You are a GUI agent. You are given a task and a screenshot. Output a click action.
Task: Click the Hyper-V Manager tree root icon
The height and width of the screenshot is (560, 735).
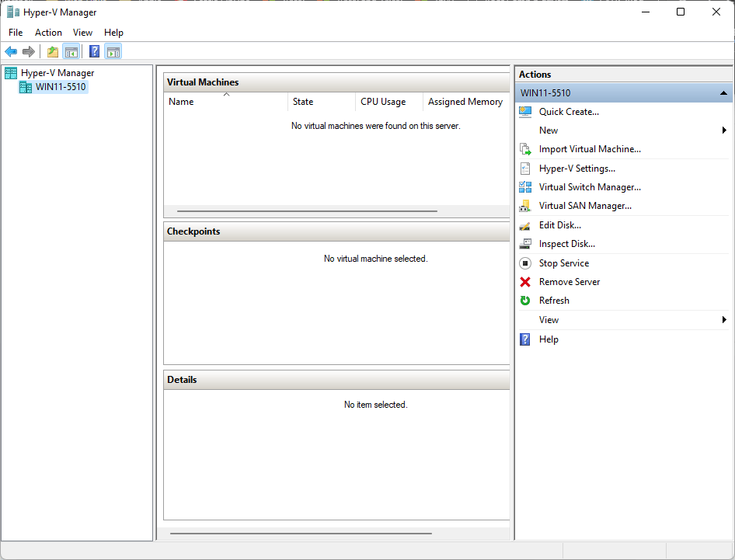[x=11, y=73]
